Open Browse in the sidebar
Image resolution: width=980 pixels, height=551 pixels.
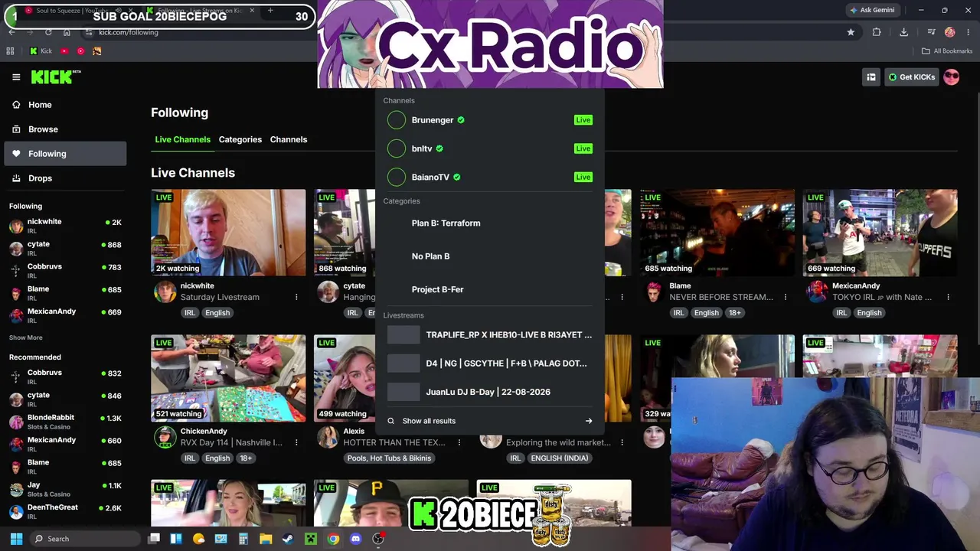click(65, 129)
